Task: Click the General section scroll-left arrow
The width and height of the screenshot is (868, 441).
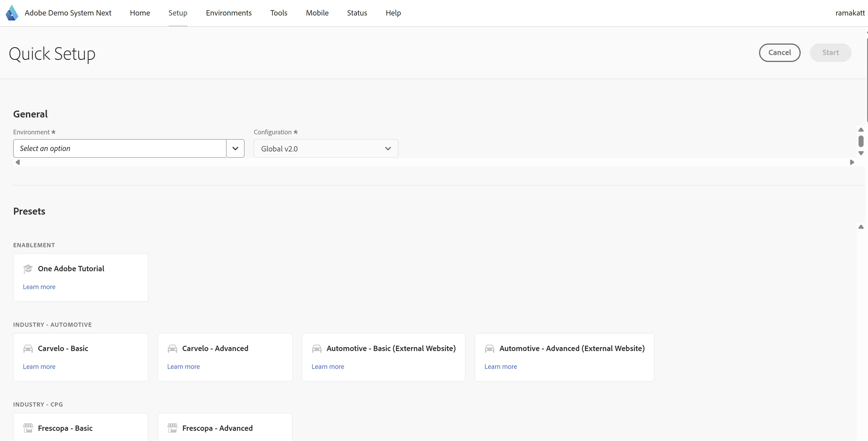Action: click(18, 162)
